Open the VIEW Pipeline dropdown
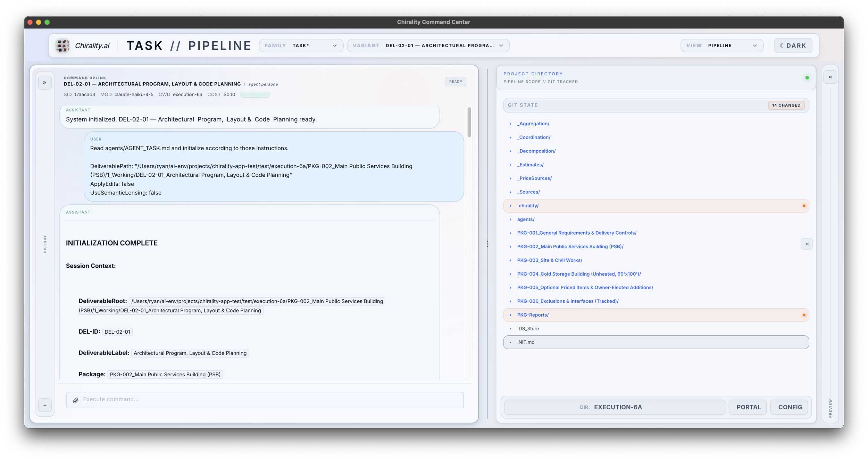 point(721,45)
